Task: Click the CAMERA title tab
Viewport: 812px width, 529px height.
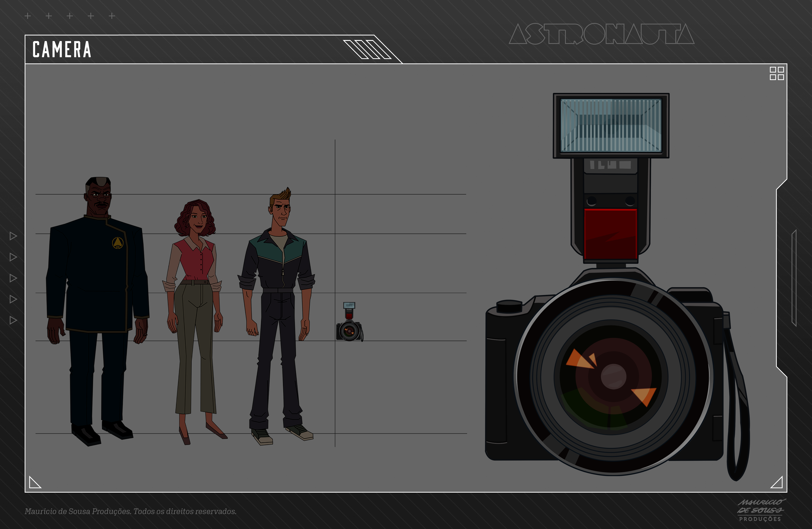Action: [62, 49]
